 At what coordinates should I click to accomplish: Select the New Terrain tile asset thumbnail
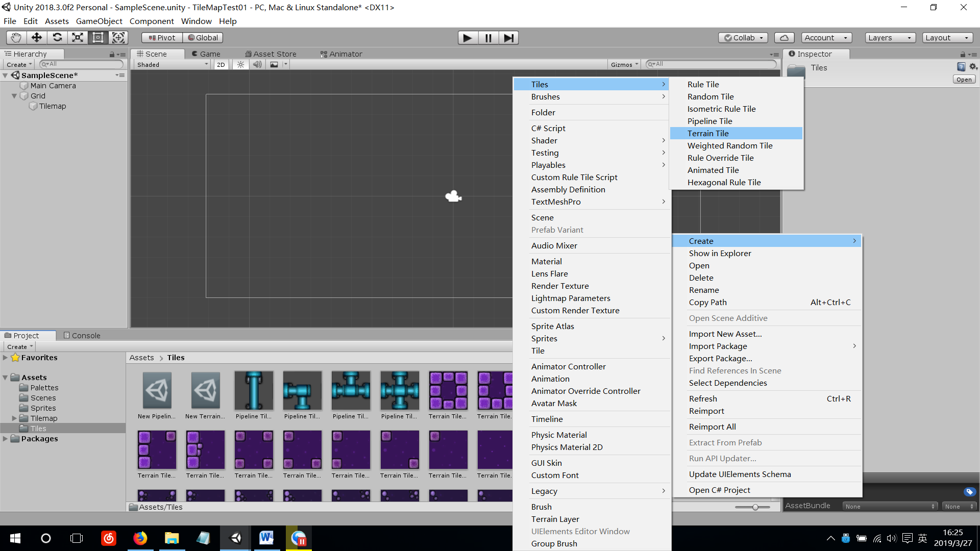205,391
